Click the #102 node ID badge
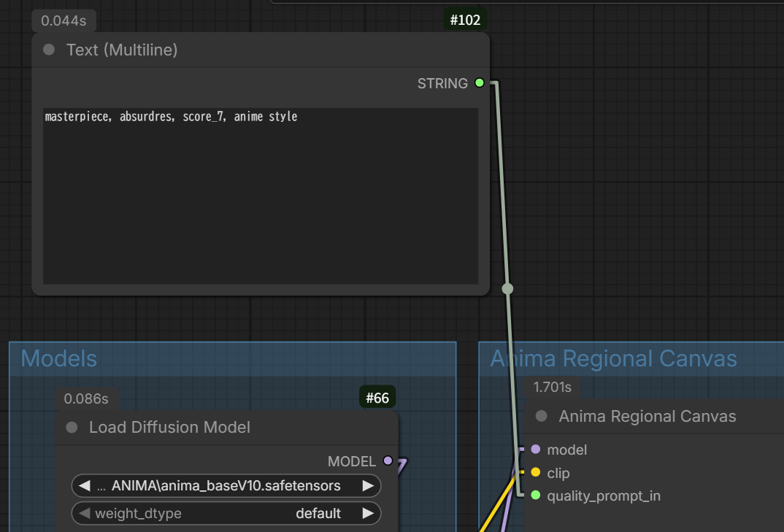Image resolution: width=784 pixels, height=532 pixels. coord(465,20)
